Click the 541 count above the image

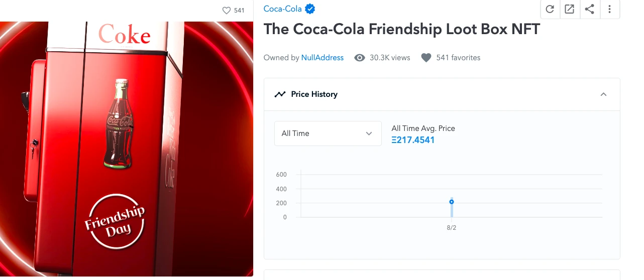239,10
